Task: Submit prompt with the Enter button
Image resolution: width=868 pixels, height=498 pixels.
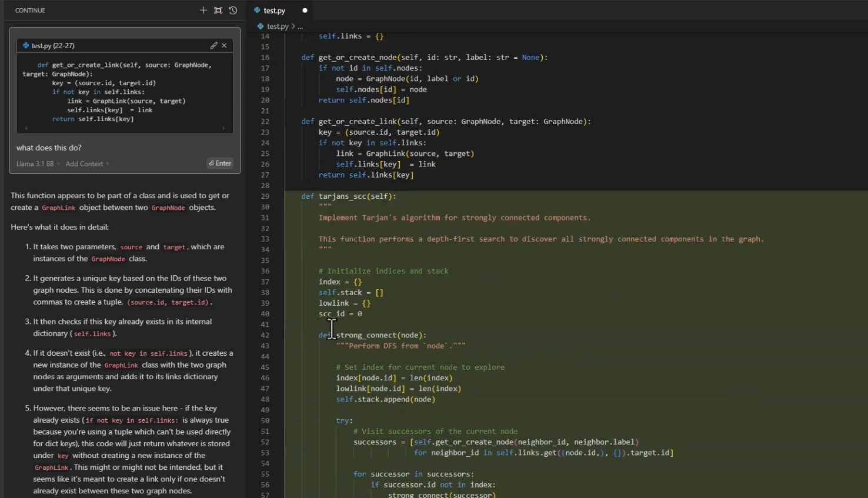Action: (221, 163)
